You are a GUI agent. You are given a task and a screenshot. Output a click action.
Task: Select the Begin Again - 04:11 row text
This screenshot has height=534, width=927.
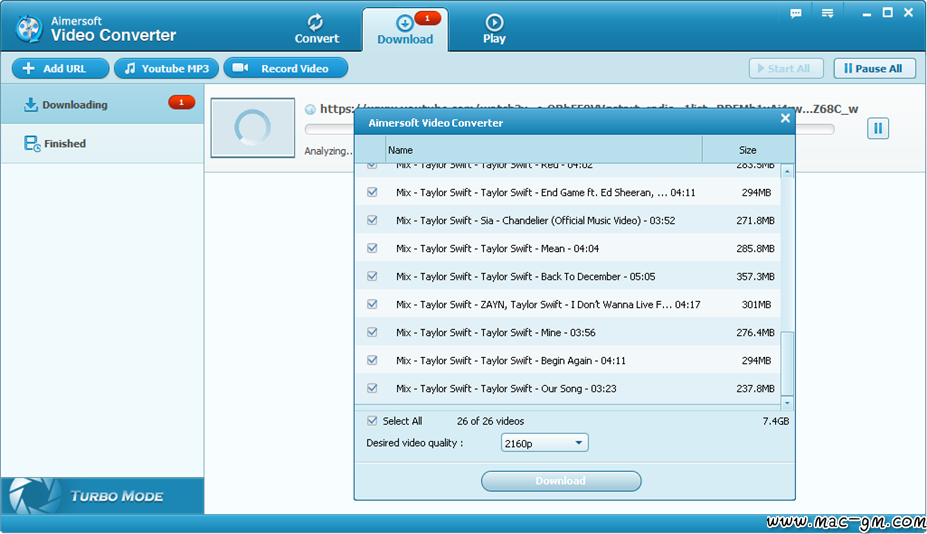[x=511, y=360]
